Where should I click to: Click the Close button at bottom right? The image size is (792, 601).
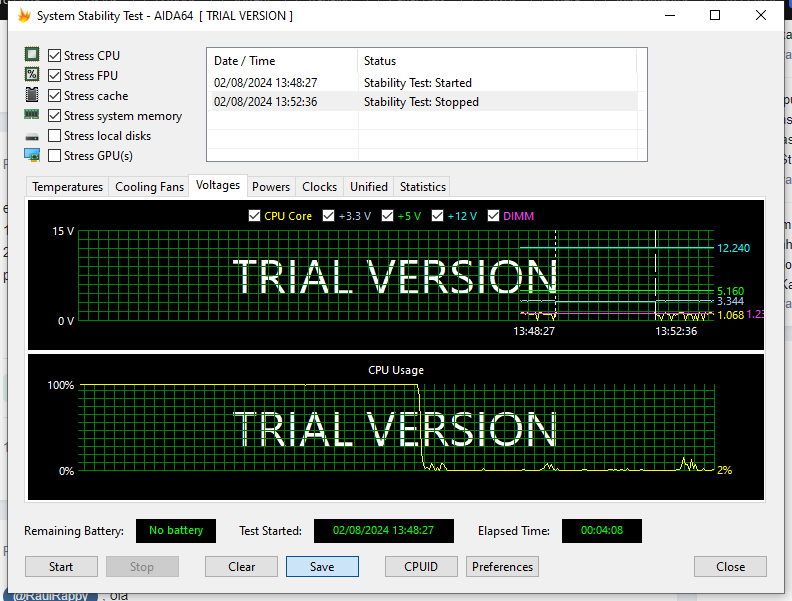click(x=730, y=567)
